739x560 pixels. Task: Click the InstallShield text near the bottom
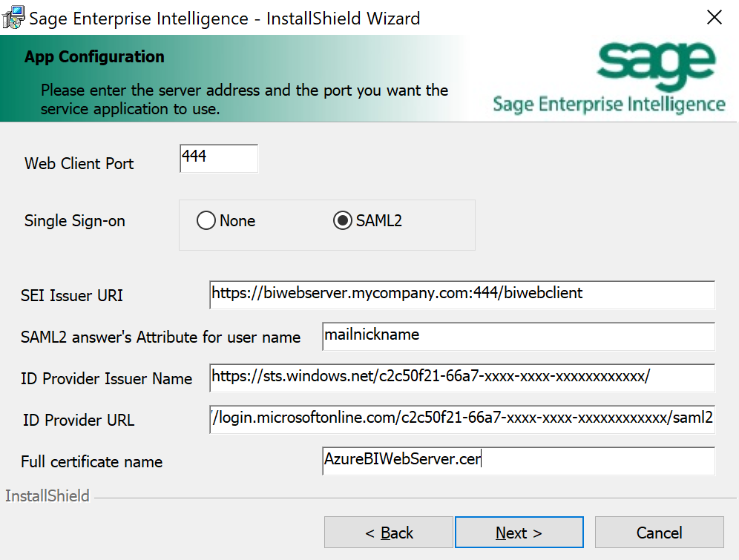[x=47, y=496]
